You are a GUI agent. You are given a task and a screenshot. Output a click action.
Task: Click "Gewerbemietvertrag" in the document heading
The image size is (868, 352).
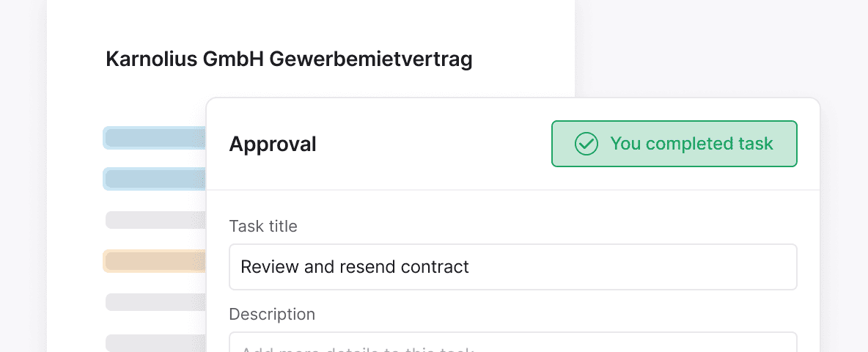tap(371, 59)
